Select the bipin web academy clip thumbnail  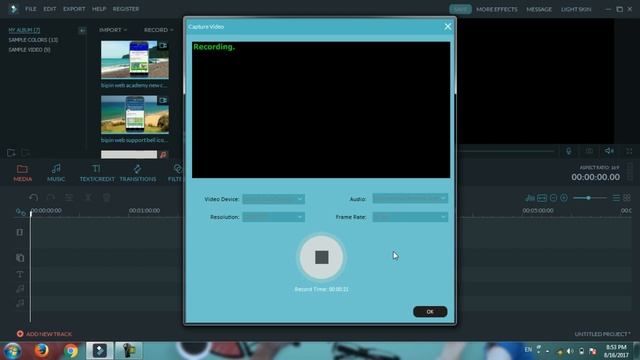(135, 60)
